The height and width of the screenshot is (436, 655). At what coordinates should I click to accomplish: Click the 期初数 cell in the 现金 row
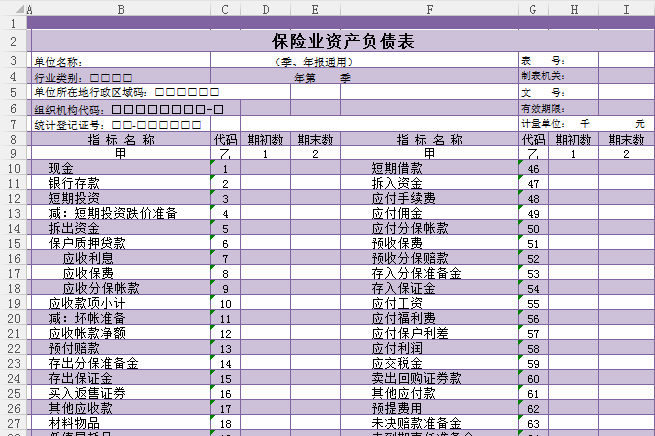click(265, 168)
